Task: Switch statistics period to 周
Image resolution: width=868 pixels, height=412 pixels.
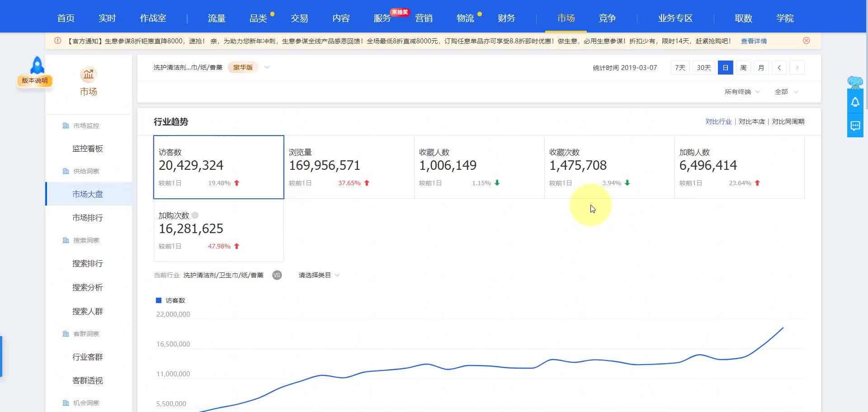Action: point(743,68)
